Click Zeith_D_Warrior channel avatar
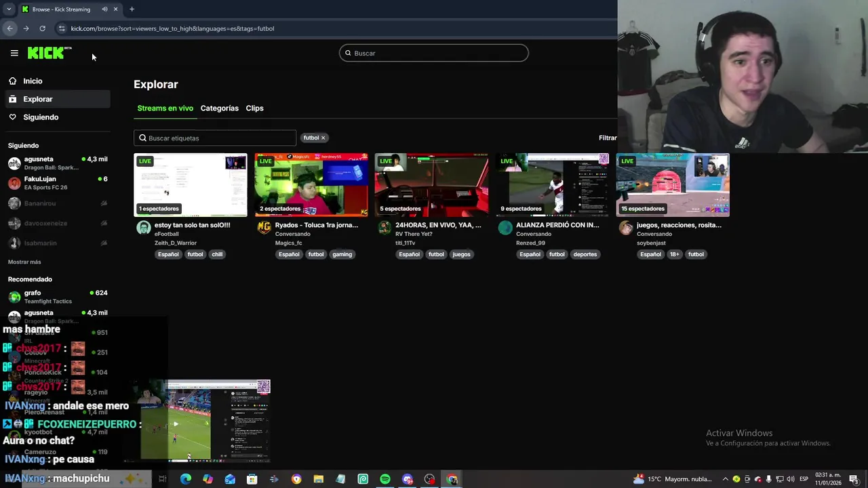 coord(143,228)
